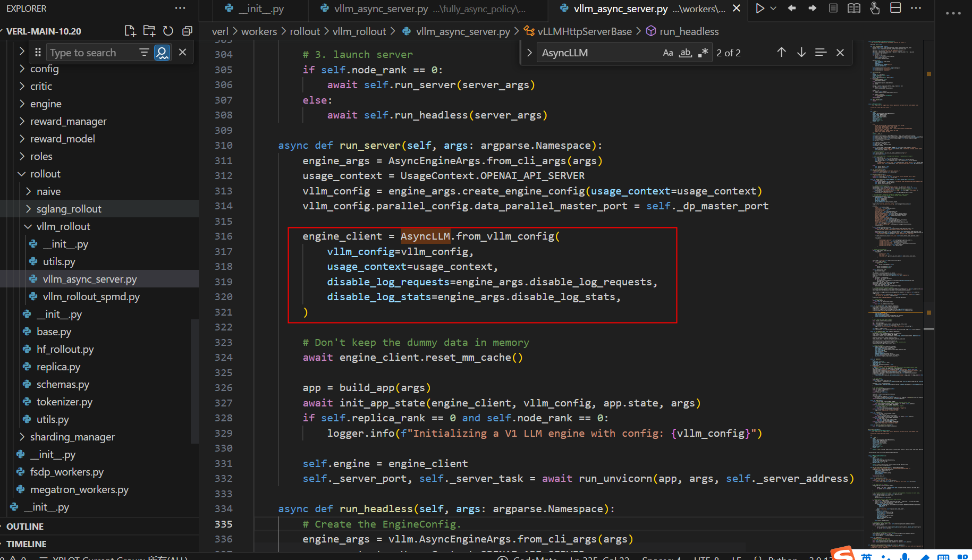The image size is (972, 560).
Task: Toggle the filter mode in the tree search
Action: coord(144,52)
